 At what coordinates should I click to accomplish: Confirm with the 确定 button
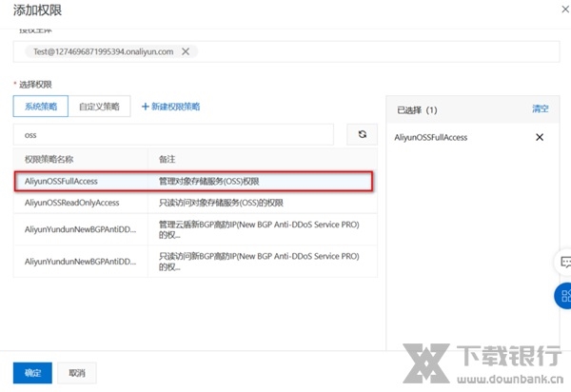pyautogui.click(x=32, y=373)
